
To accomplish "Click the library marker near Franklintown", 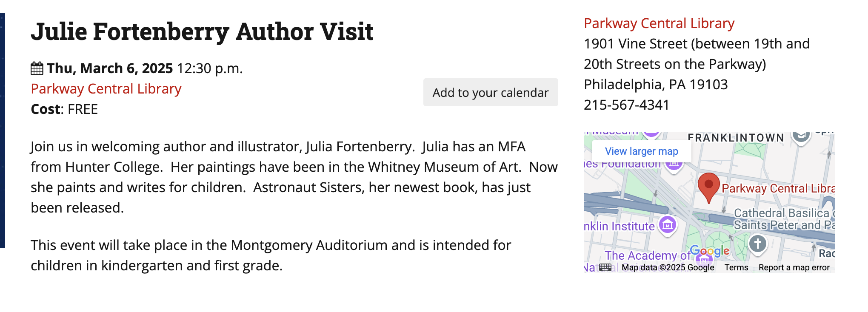I will (800, 136).
